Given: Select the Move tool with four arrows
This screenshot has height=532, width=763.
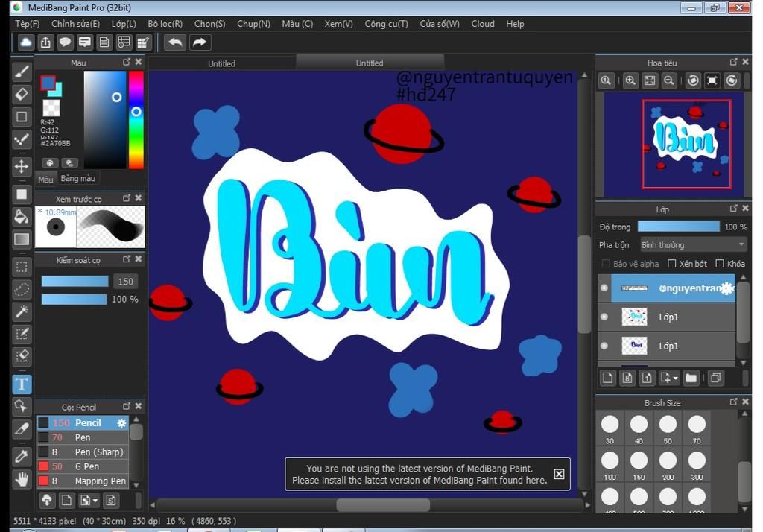Looking at the screenshot, I should 22,166.
